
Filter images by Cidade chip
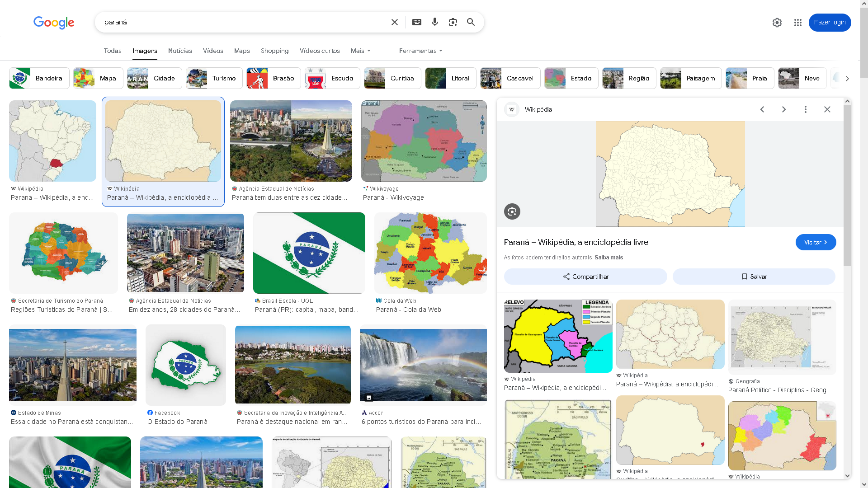coord(155,78)
